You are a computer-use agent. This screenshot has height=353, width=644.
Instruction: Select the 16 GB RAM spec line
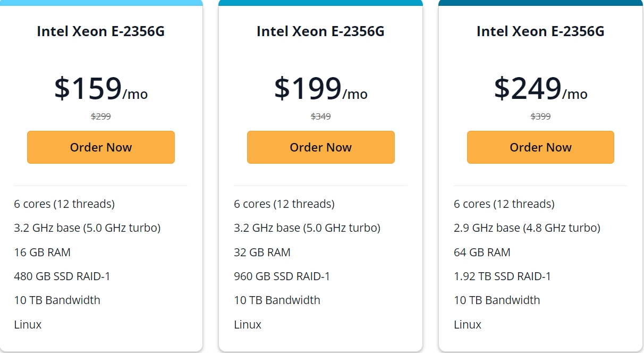coord(43,253)
